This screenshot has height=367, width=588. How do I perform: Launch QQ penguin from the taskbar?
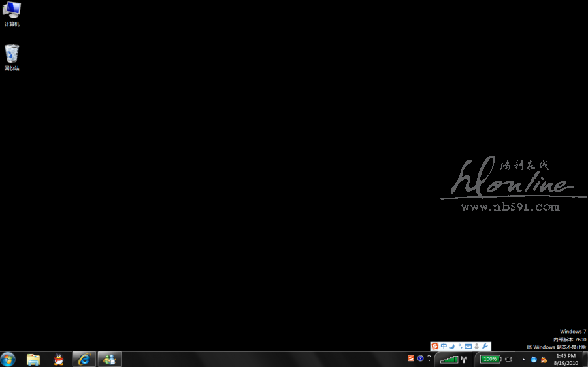pos(59,359)
